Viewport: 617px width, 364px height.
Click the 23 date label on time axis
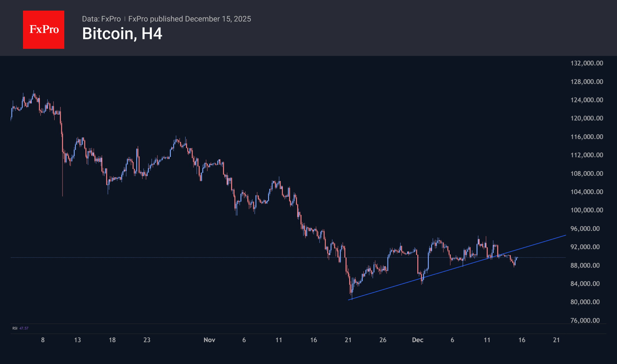point(147,340)
